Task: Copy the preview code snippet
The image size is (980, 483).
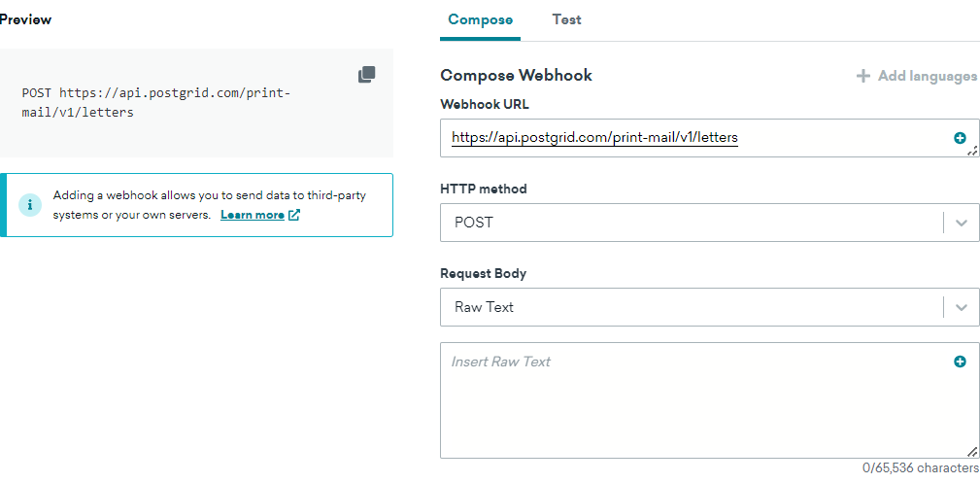Action: (x=366, y=75)
